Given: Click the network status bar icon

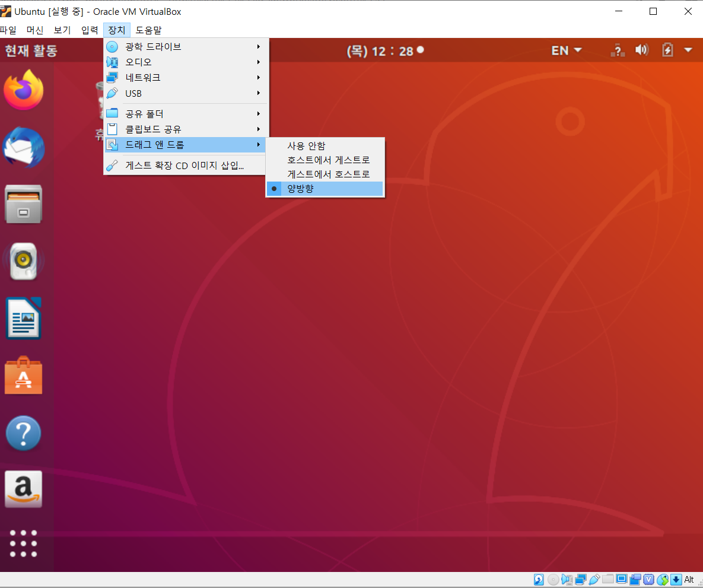Looking at the screenshot, I should (x=581, y=580).
